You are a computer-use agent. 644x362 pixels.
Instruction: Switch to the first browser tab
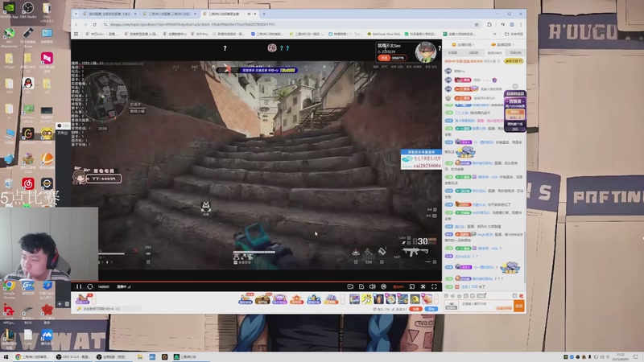pyautogui.click(x=109, y=14)
